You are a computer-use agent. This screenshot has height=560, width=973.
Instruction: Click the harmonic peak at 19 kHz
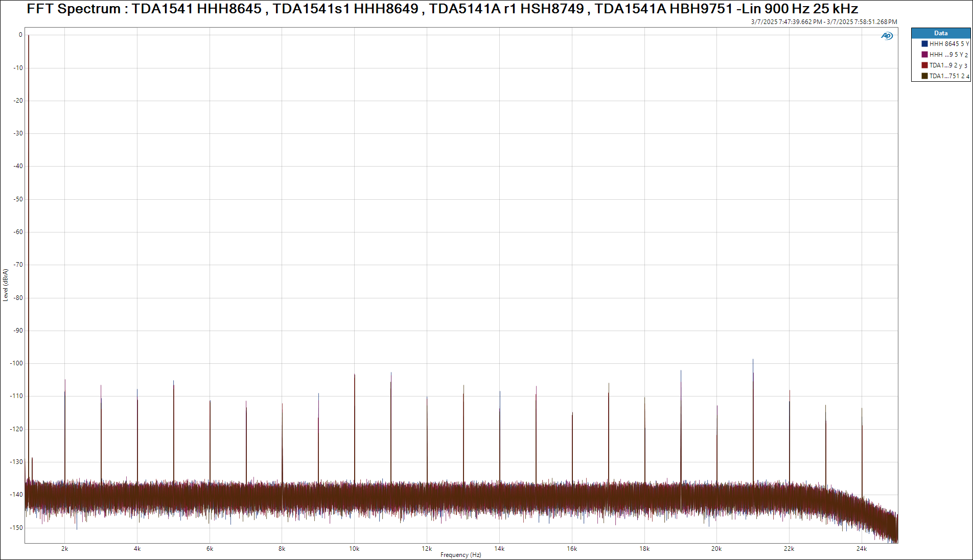pos(681,372)
